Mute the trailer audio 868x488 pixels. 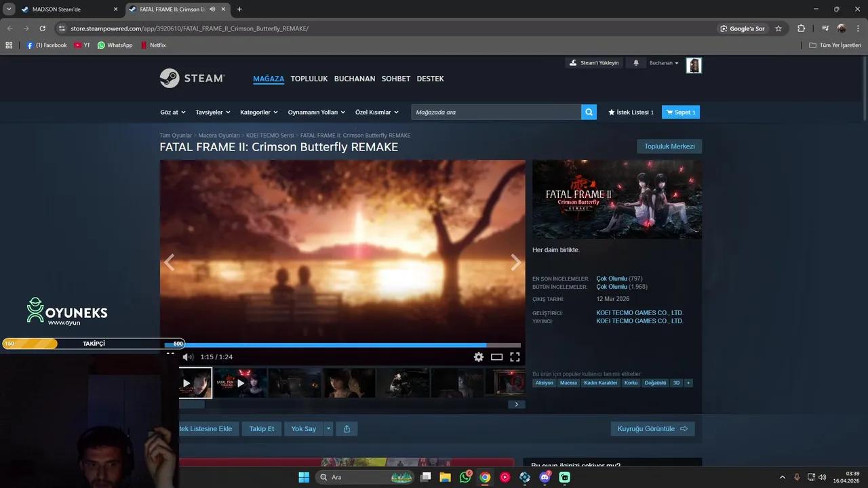click(189, 357)
